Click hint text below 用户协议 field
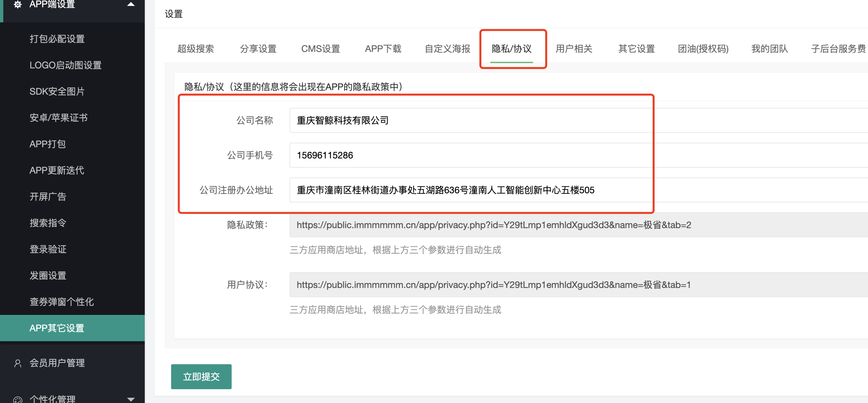868x403 pixels. 395,310
